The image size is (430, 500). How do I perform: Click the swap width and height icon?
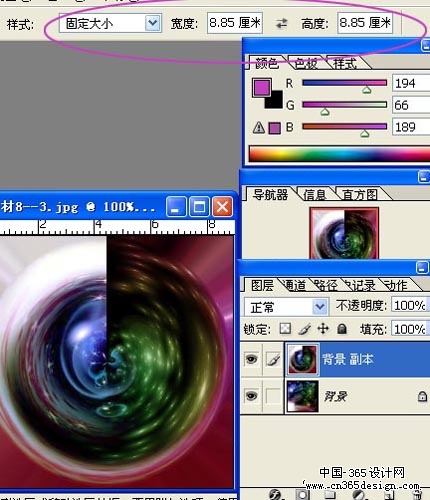click(282, 23)
